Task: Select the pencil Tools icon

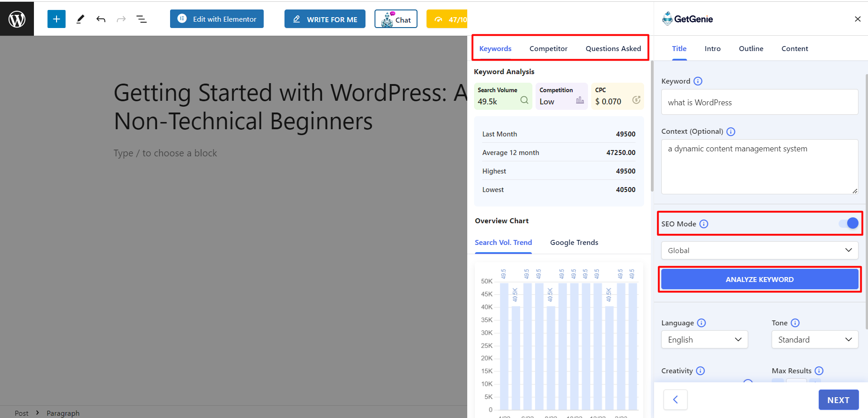Action: [80, 19]
